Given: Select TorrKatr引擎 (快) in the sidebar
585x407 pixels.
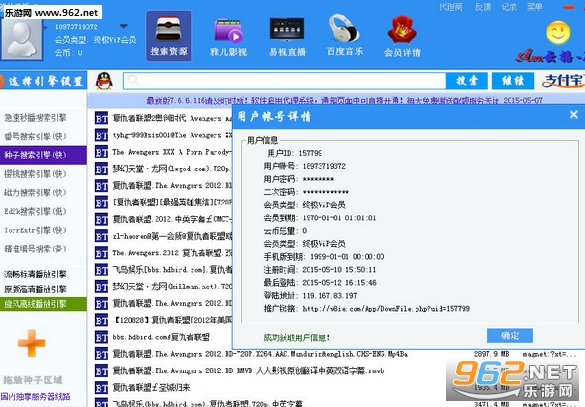Looking at the screenshot, I should (35, 230).
